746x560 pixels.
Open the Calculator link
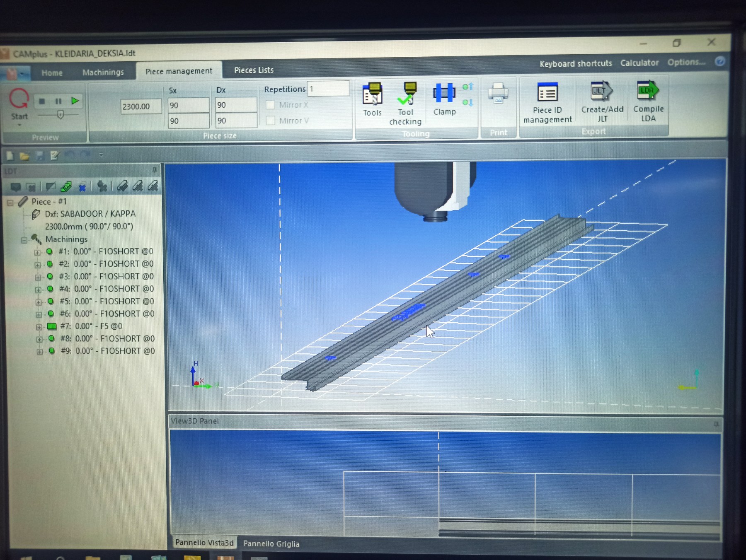(x=639, y=63)
